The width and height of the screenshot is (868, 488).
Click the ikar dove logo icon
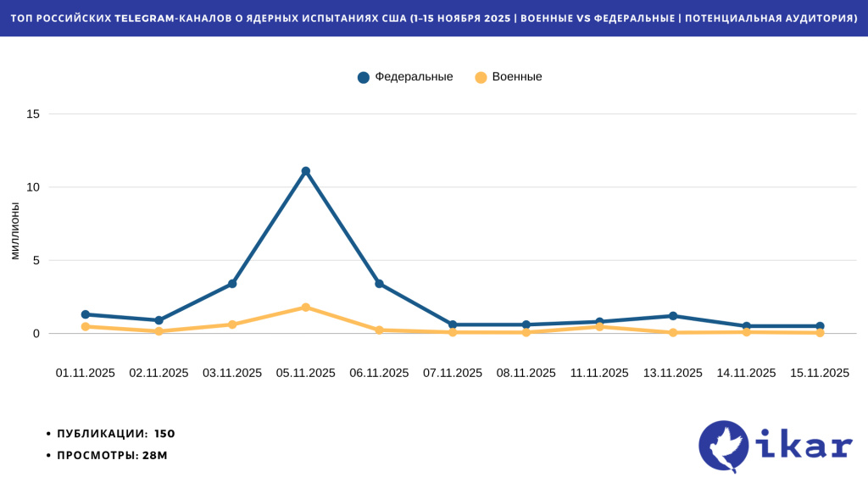(x=724, y=446)
